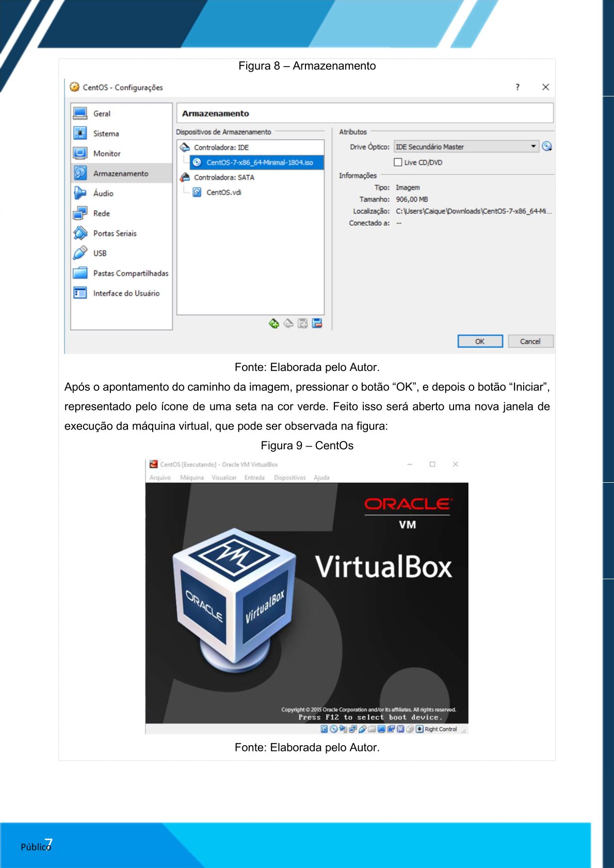The image size is (614, 868).
Task: Select Controladora: IDE tree node
Action: pyautogui.click(x=221, y=148)
